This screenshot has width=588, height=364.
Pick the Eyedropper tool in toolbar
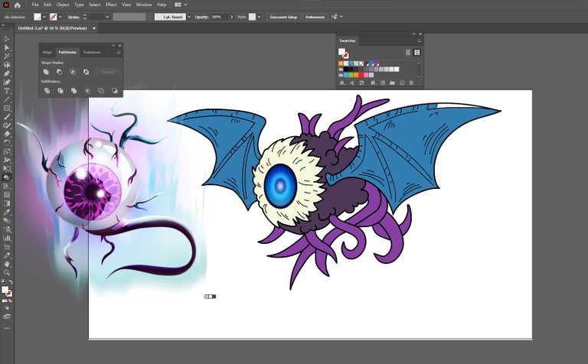pos(7,212)
